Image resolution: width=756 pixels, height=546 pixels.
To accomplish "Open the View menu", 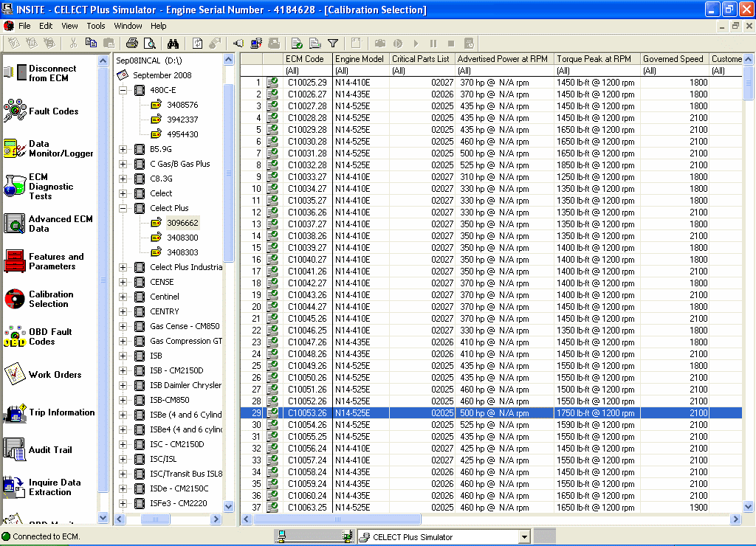I will point(69,26).
